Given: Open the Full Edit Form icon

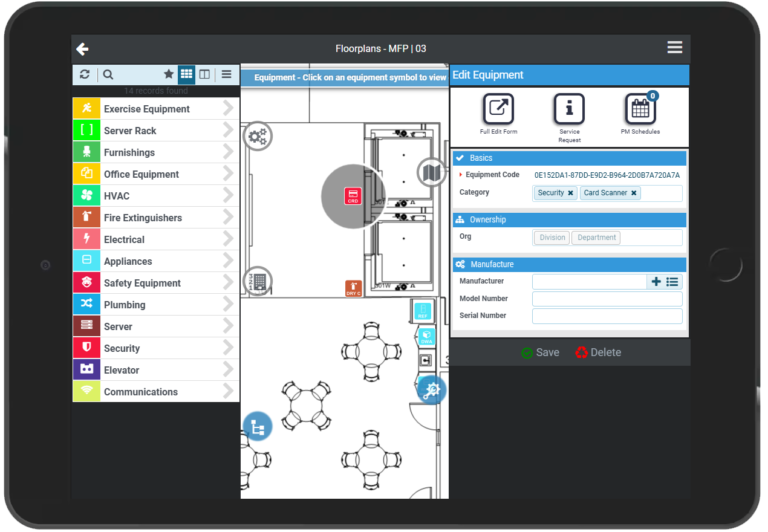Looking at the screenshot, I should click(x=498, y=109).
